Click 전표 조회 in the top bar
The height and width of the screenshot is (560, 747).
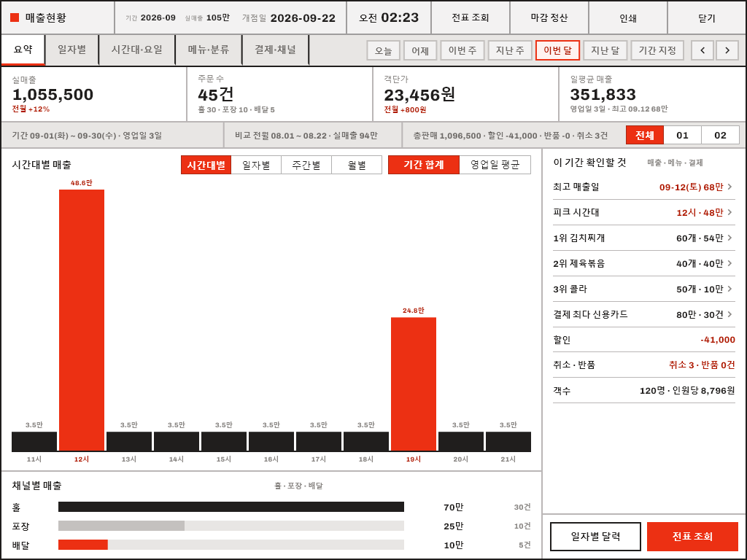point(471,17)
